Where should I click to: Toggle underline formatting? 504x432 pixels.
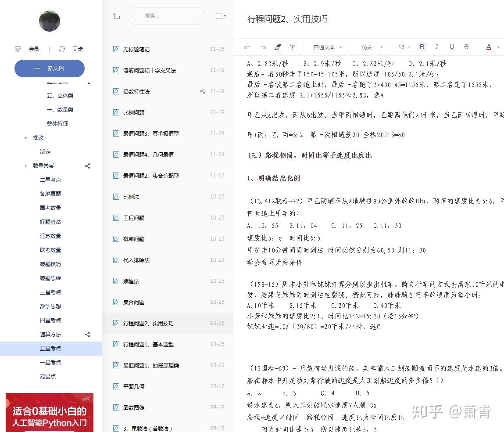tap(452, 47)
